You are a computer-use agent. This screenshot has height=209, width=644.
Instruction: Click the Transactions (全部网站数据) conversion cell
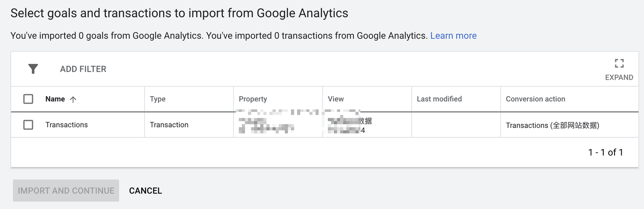(552, 125)
